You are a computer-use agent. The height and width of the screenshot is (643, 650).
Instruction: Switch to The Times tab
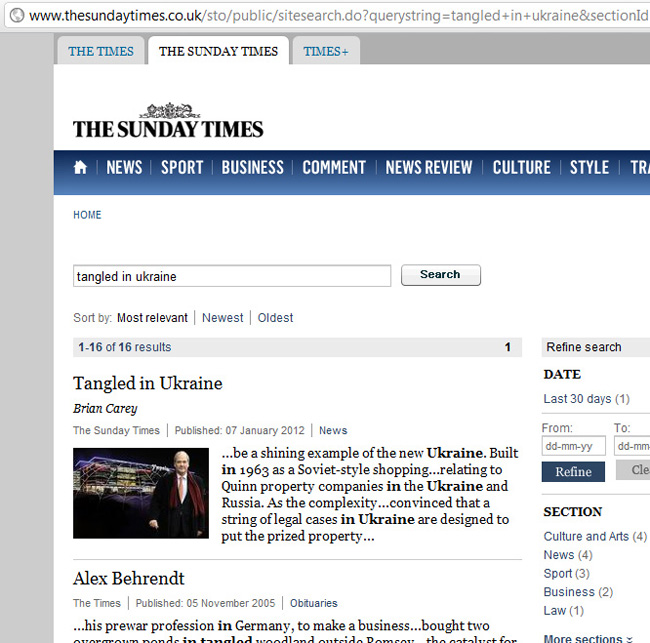101,51
